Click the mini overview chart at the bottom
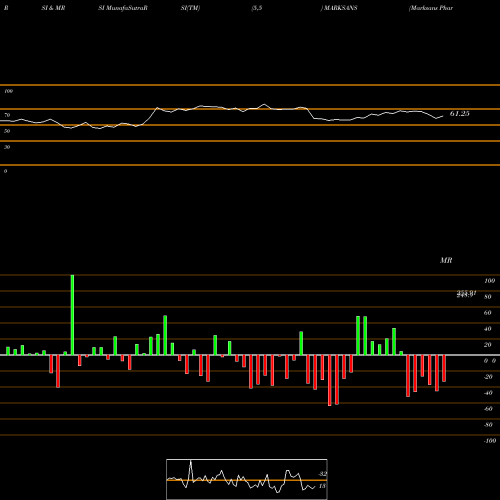Screen dimensions: 500x500 [x=247, y=479]
